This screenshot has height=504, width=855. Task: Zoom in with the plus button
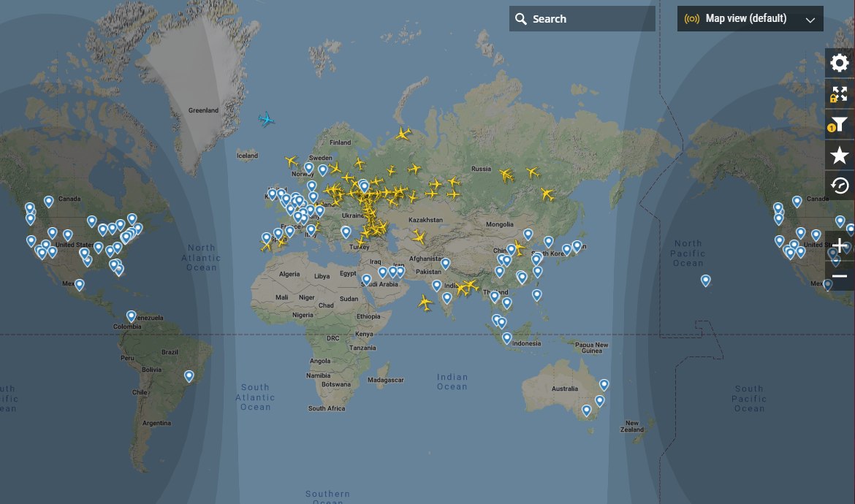click(840, 245)
